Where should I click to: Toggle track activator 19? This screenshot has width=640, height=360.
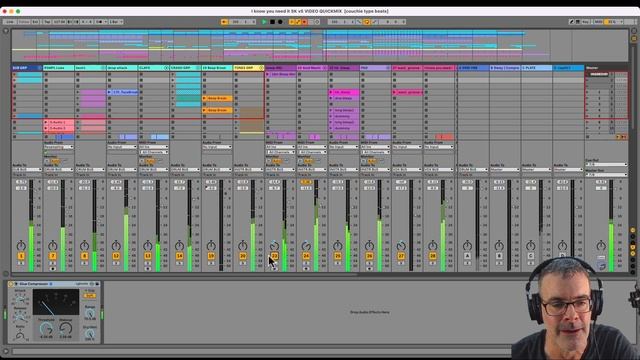(211, 256)
